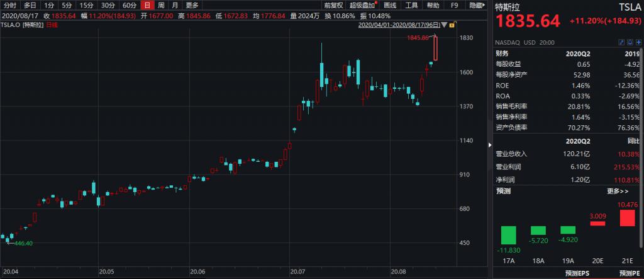This screenshot has width=644, height=279.
Task: Click the 18A green forecast bar
Action: click(538, 231)
